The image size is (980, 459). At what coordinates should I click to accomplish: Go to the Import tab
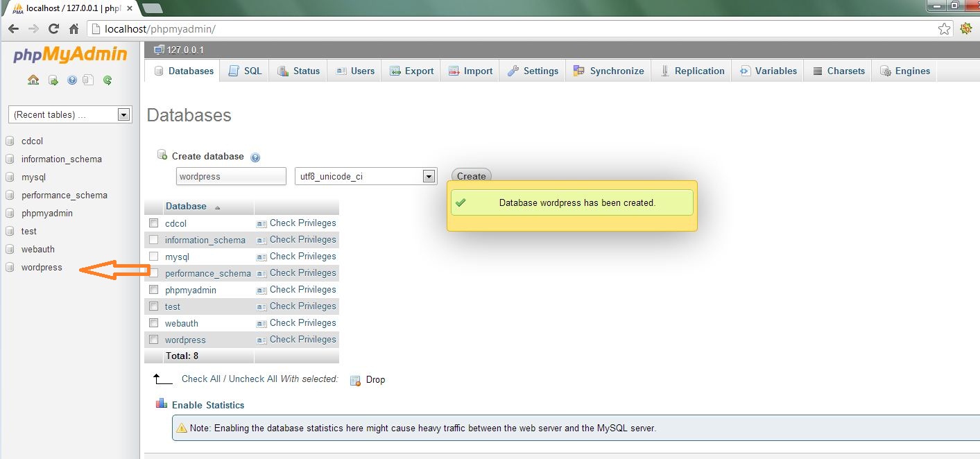click(470, 71)
